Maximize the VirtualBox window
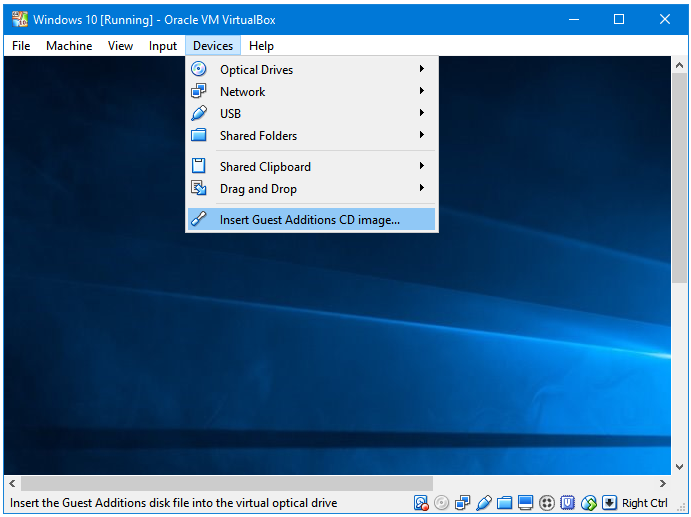This screenshot has width=691, height=517. pyautogui.click(x=619, y=19)
